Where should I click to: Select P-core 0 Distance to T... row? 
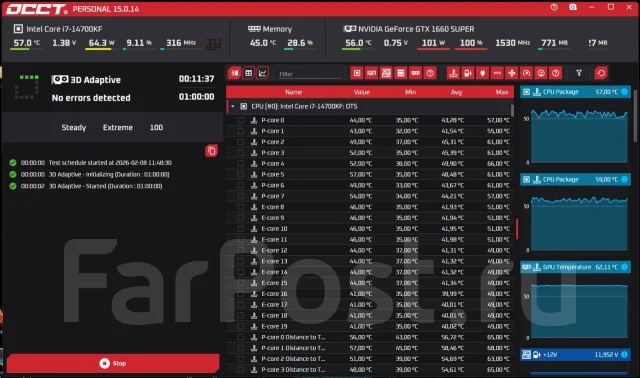(370, 337)
